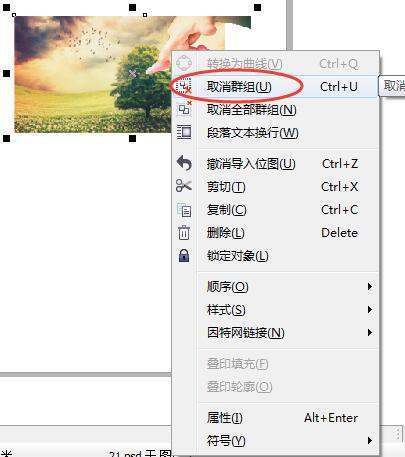Viewport: 405px width, 457px height.
Task: Click the paragraph text wrap icon
Action: (184, 132)
